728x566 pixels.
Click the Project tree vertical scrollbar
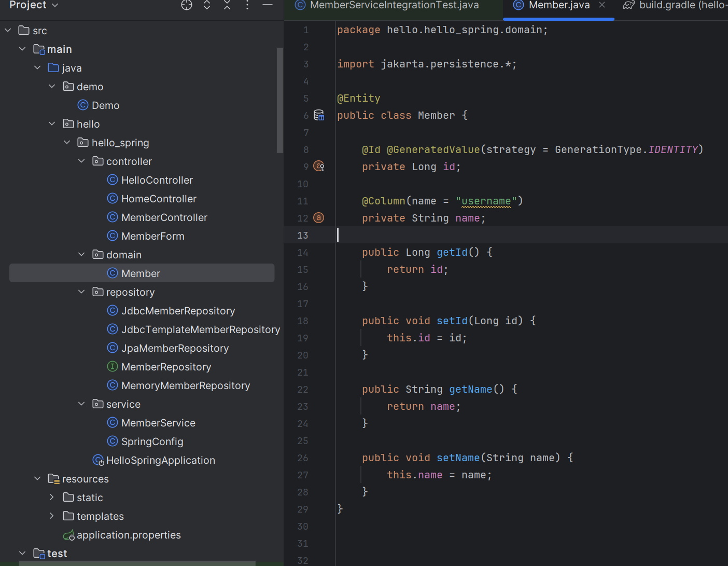click(280, 101)
